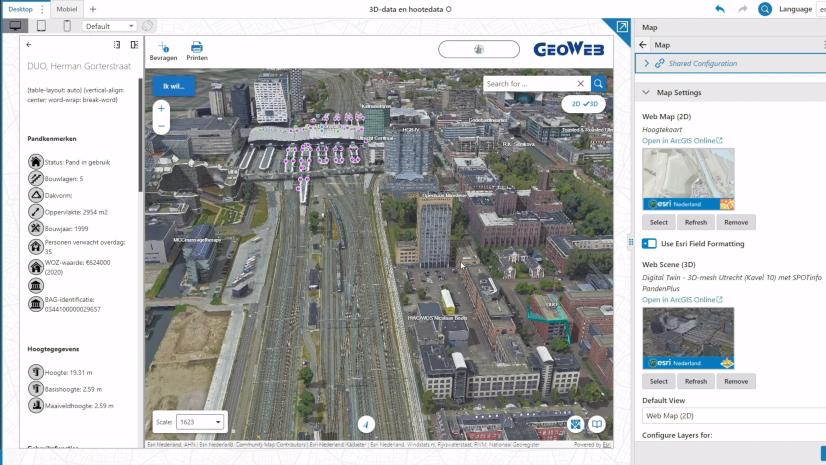This screenshot has height=465, width=826.
Task: Select the desktop device preview mode
Action: (x=17, y=26)
